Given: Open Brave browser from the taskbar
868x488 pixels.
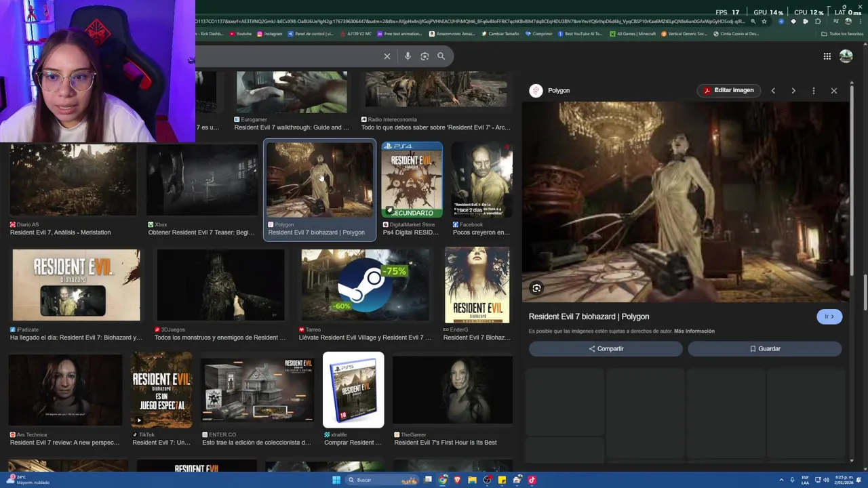Looking at the screenshot, I should pos(458,480).
